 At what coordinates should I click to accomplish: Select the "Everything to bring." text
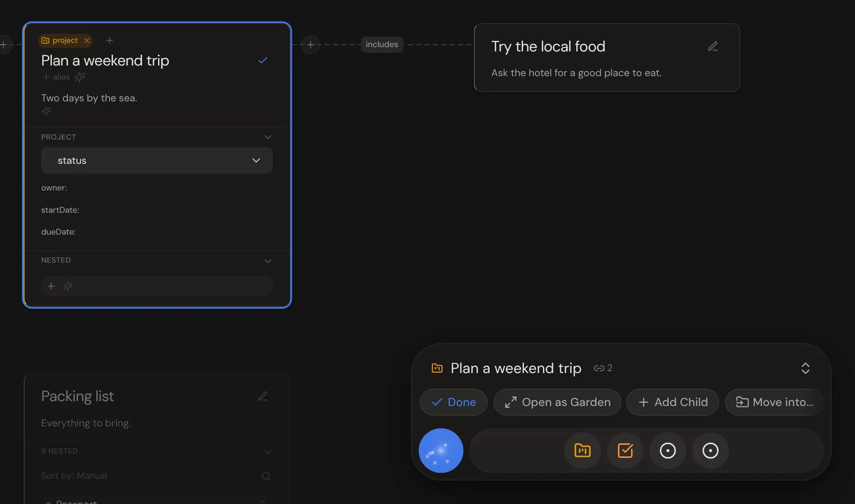pyautogui.click(x=86, y=423)
